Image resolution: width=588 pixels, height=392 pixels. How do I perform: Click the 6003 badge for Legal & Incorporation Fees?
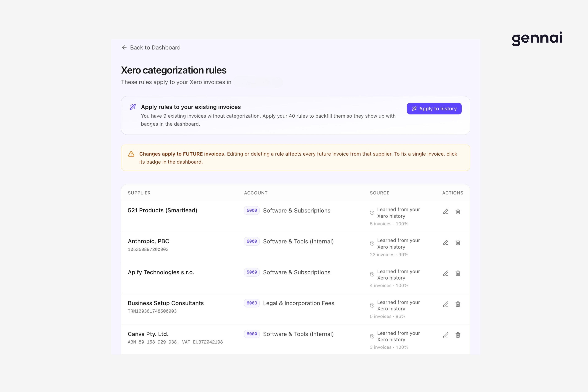[x=252, y=303]
